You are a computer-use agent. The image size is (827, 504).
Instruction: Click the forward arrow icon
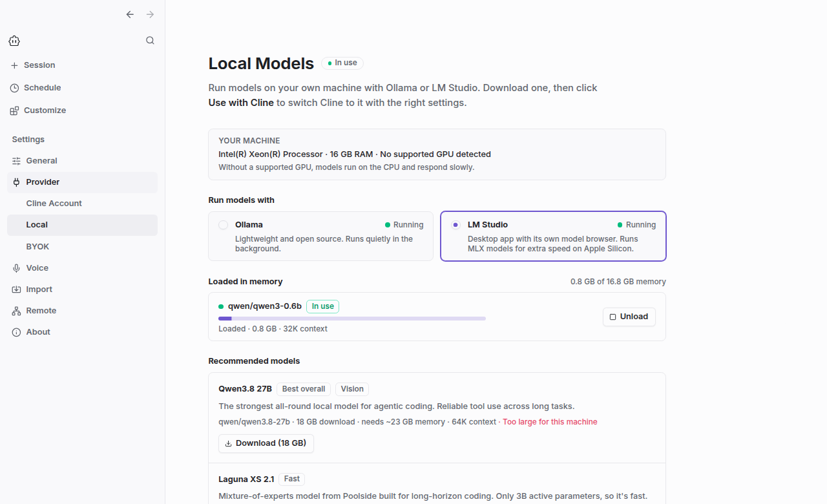click(150, 14)
